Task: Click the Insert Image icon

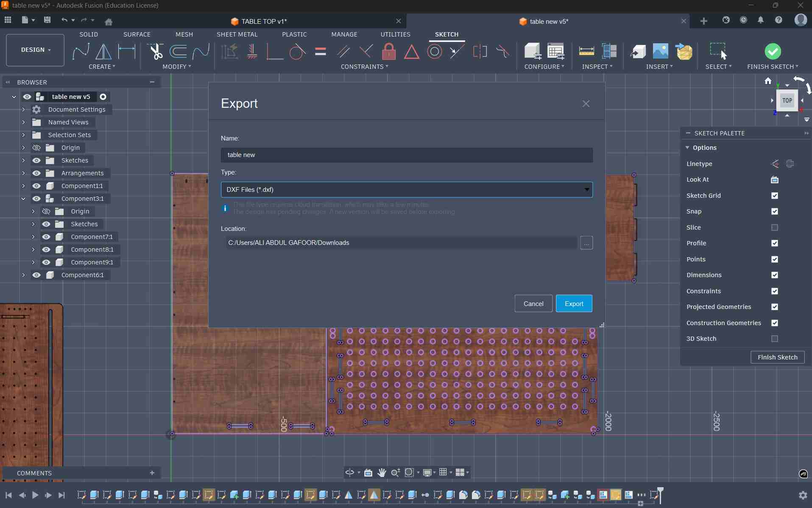Action: click(660, 52)
